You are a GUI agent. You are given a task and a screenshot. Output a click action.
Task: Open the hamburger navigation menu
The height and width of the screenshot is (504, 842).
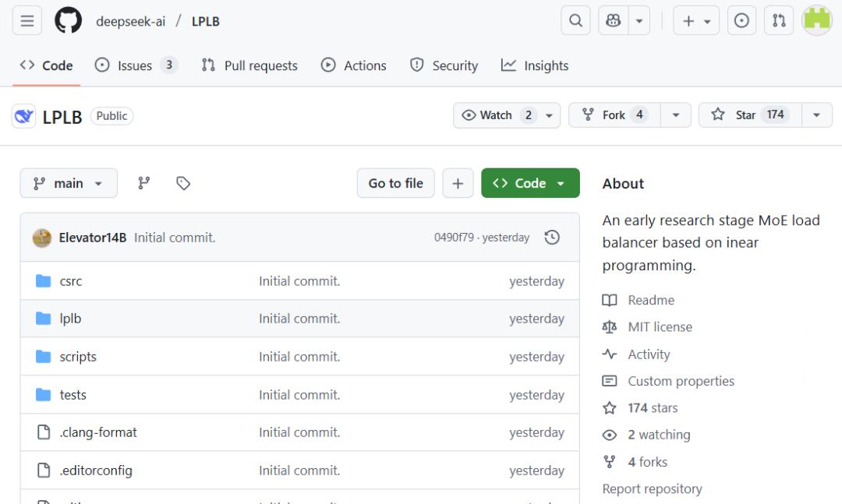click(x=27, y=21)
